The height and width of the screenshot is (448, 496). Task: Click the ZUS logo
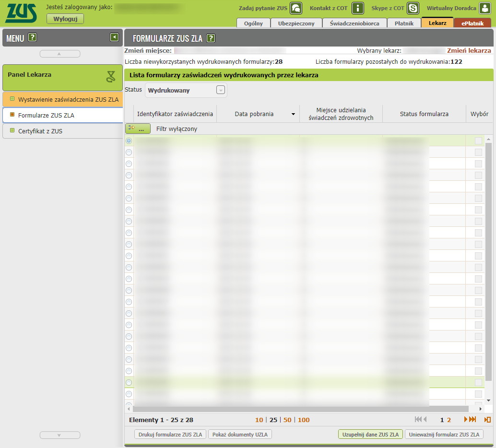(21, 13)
